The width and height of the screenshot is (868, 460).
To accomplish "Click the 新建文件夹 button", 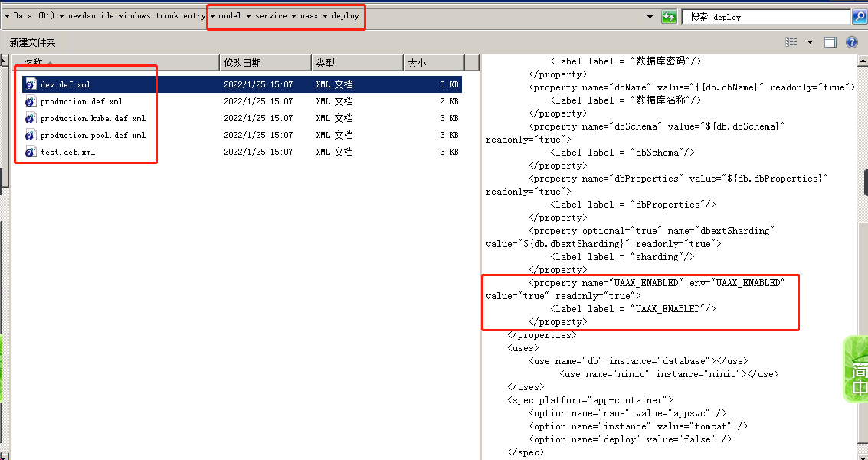I will [x=32, y=42].
